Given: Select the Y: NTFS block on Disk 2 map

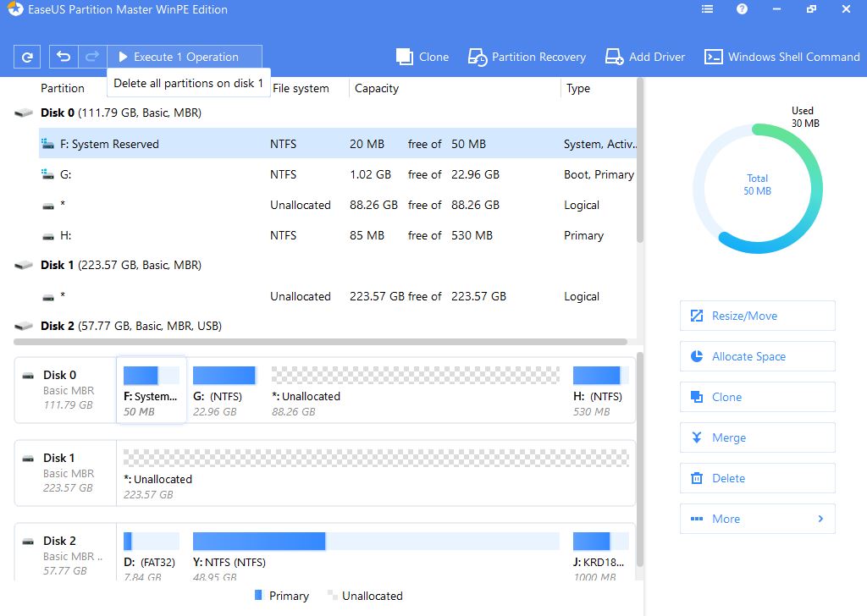Looking at the screenshot, I should click(376, 554).
